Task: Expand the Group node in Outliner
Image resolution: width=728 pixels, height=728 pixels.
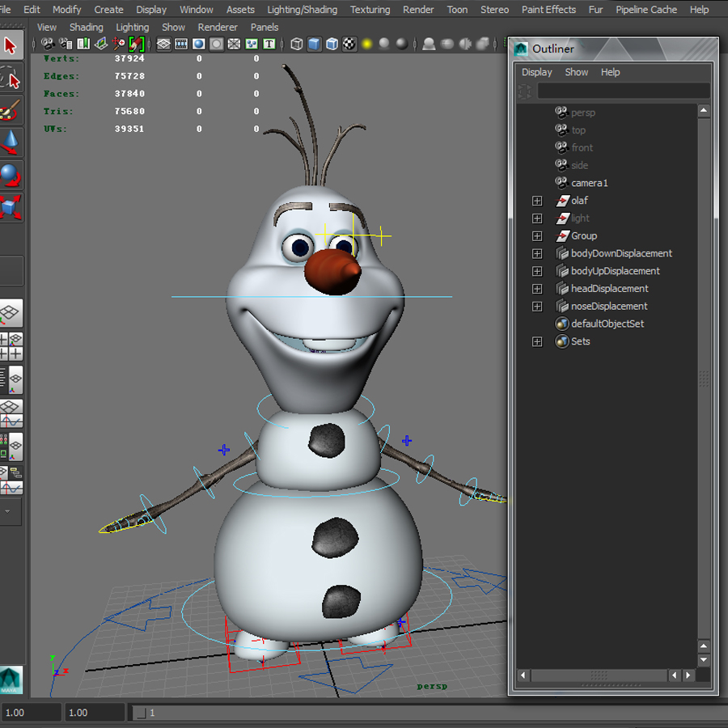Action: pos(537,235)
